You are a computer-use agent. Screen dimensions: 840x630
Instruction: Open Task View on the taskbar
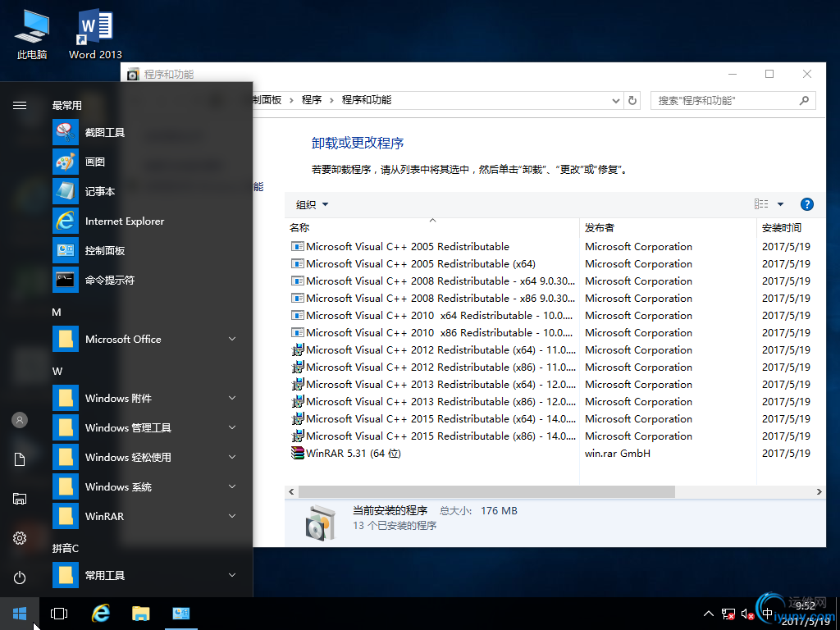click(59, 614)
